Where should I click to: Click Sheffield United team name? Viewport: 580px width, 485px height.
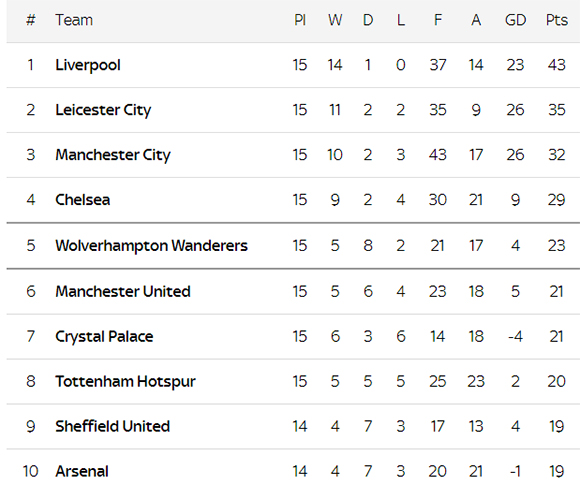click(x=112, y=427)
